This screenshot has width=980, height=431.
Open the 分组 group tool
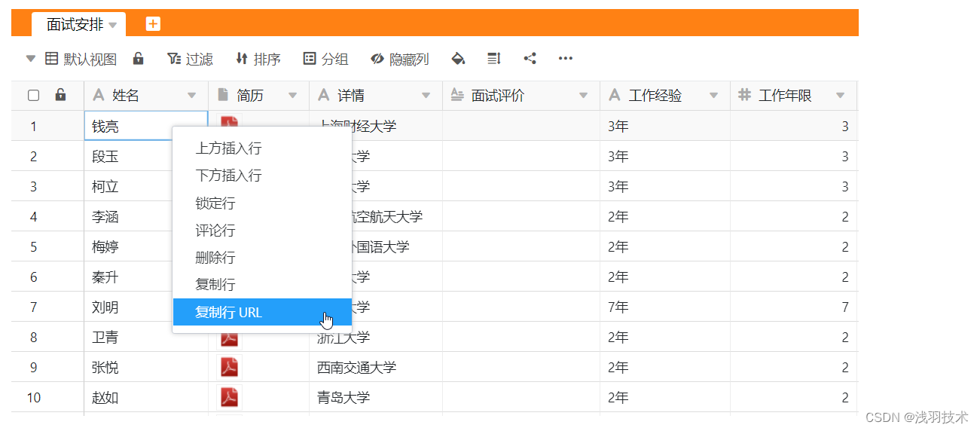point(325,59)
